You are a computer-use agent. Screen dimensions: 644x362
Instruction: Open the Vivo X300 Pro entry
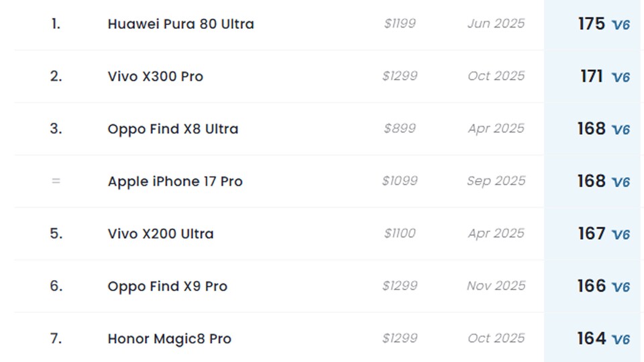click(x=155, y=76)
